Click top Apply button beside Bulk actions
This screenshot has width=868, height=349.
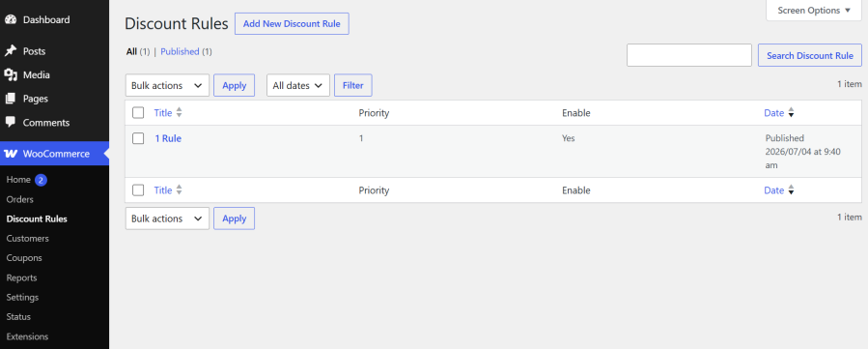(x=235, y=85)
